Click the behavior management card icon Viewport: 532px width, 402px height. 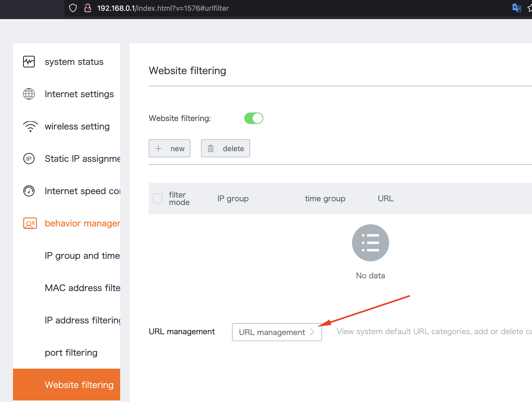point(30,223)
